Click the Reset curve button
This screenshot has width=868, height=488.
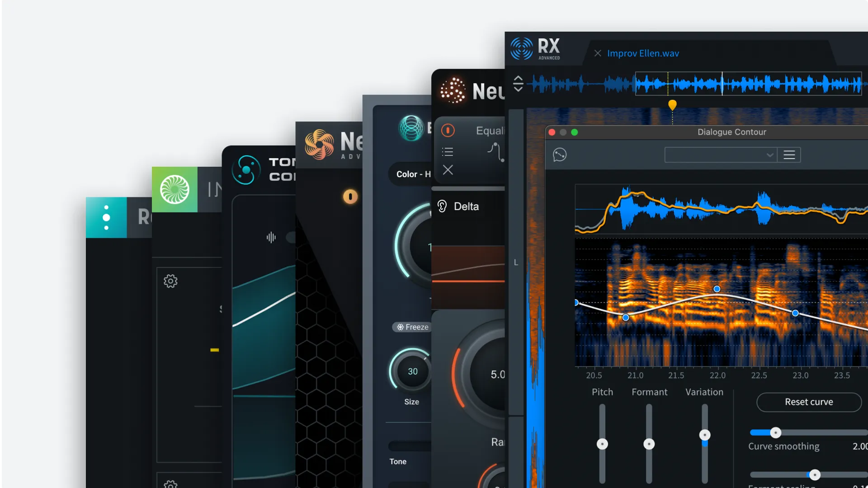click(809, 402)
